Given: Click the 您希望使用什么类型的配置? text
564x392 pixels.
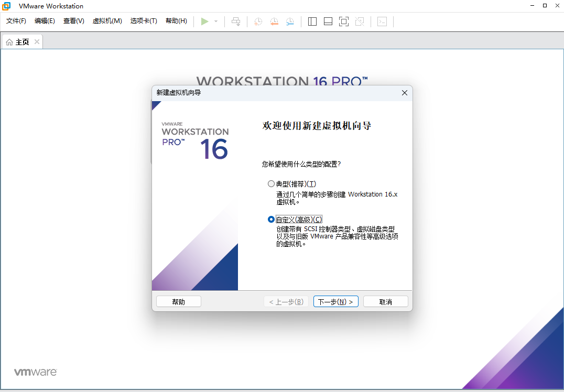Looking at the screenshot, I should (x=301, y=164).
